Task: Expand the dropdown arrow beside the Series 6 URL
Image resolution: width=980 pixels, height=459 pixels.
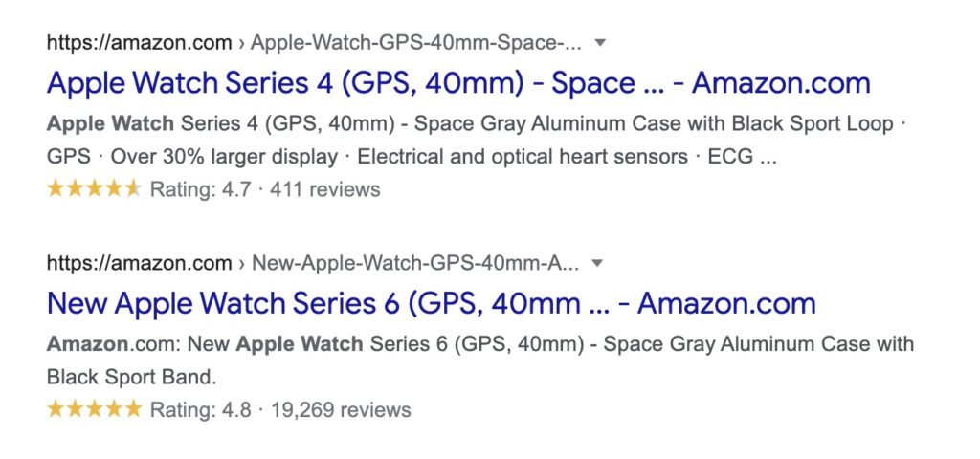Action: pos(597,263)
